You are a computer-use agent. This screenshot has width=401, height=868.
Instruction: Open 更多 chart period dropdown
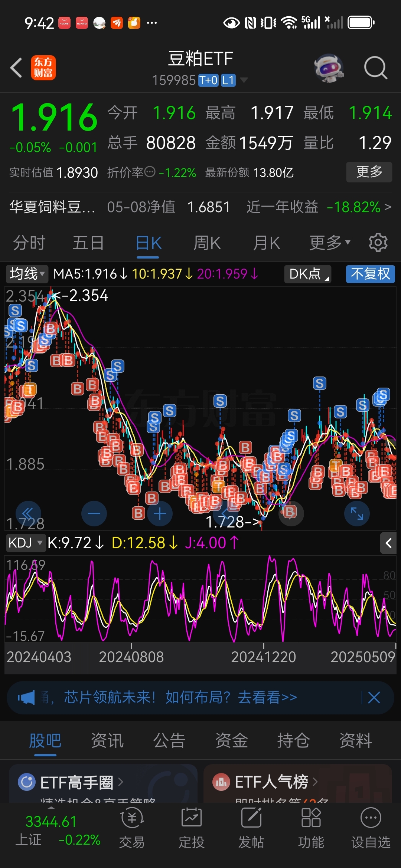point(330,243)
